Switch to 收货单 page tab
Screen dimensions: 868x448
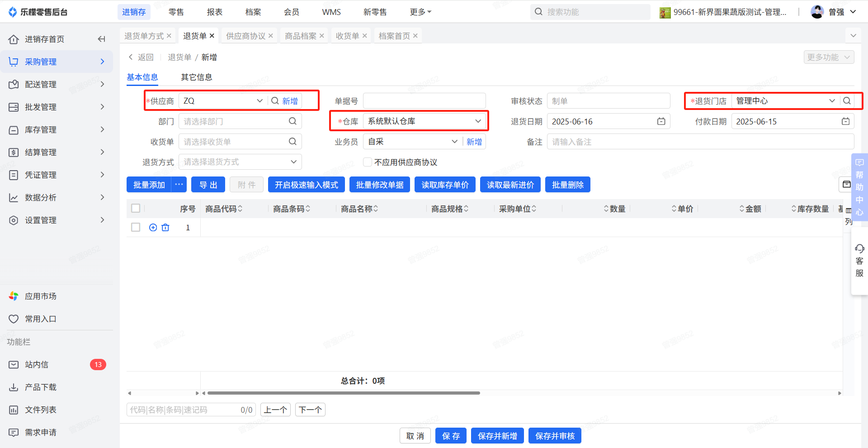coord(347,36)
